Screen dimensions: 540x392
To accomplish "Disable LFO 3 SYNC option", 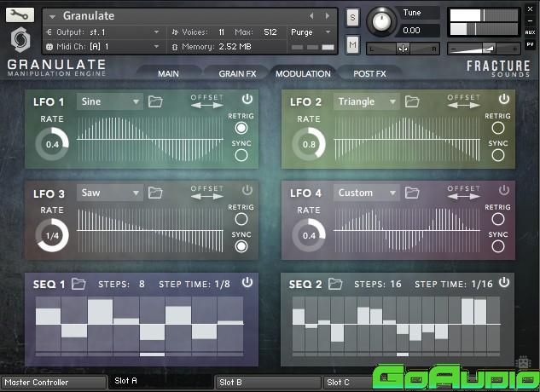I will pos(241,246).
